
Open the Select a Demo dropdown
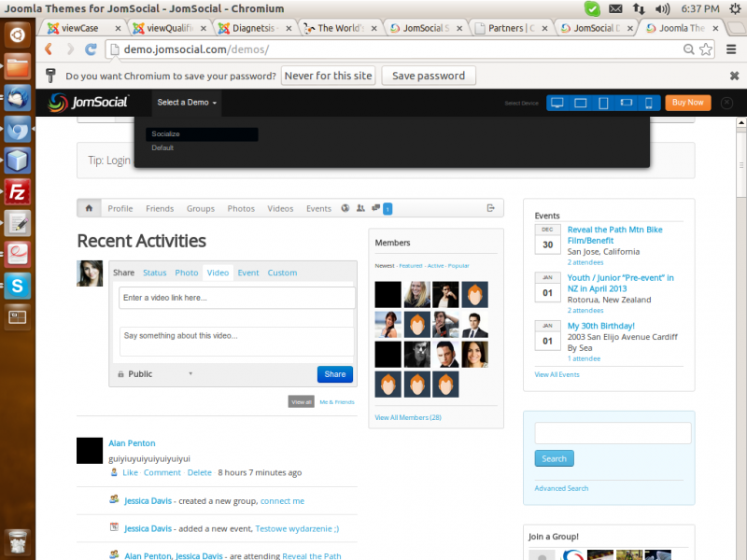click(x=187, y=103)
